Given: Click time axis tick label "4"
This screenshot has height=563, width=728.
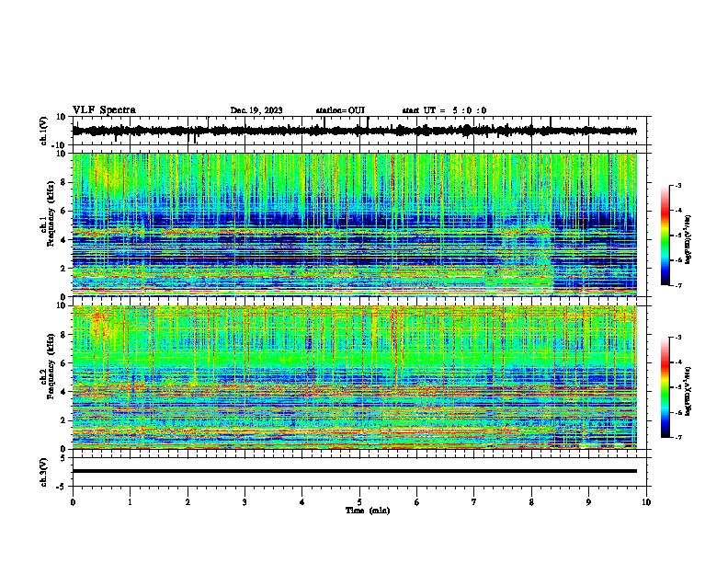Looking at the screenshot, I should 302,502.
